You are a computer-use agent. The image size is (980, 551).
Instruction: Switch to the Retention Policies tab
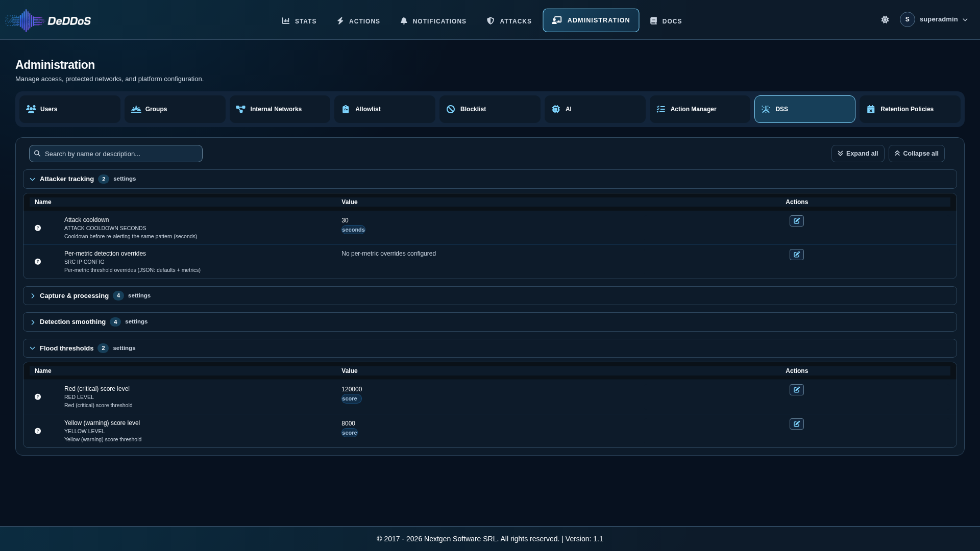pyautogui.click(x=910, y=109)
